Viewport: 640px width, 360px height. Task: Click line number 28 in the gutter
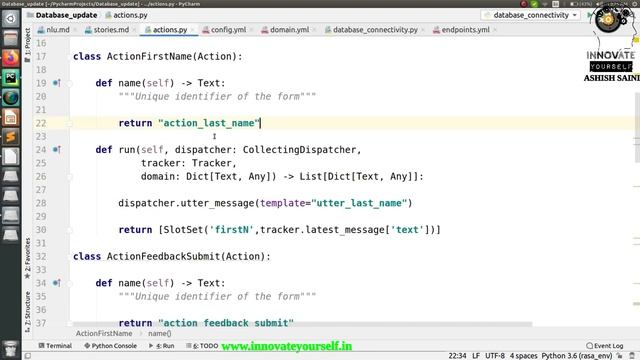pyautogui.click(x=41, y=203)
